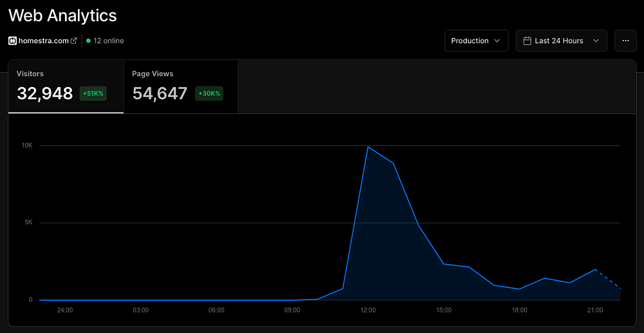The height and width of the screenshot is (333, 644).
Task: Click the 09:00 x-axis label
Action: coord(292,310)
